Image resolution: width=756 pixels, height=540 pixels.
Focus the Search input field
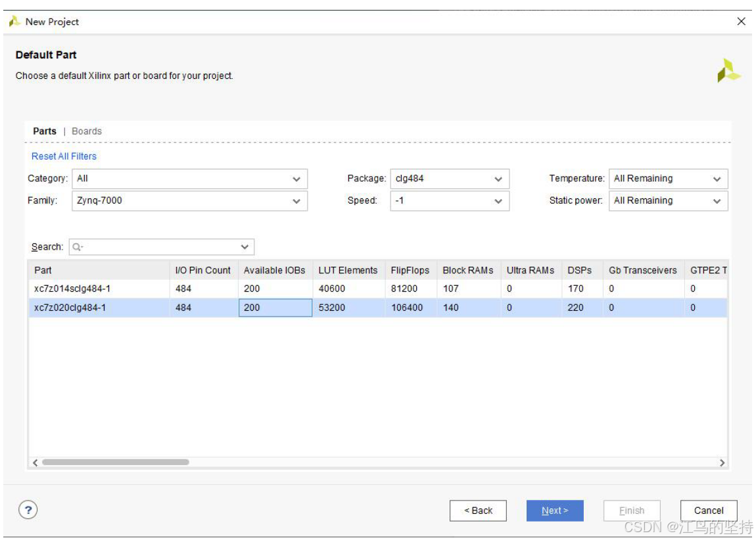coord(162,247)
